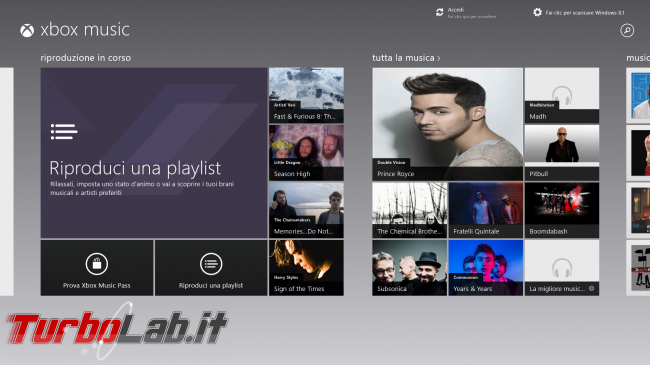Click headphones icon on La migliore music tile

click(x=562, y=268)
